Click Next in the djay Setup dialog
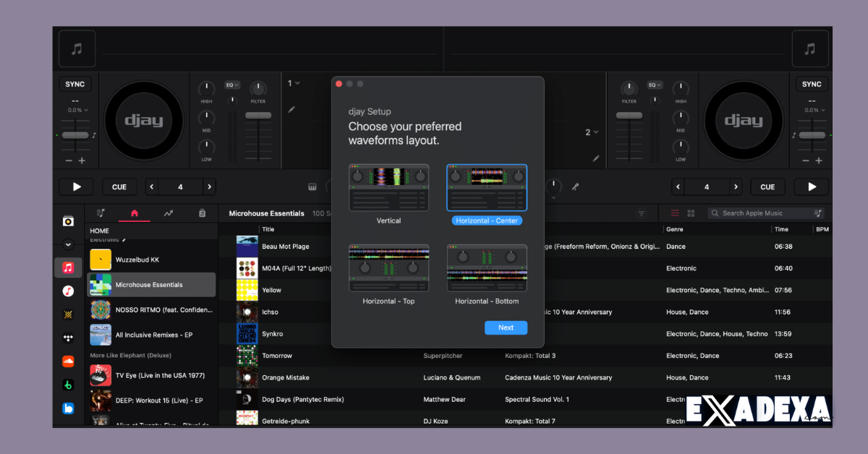Image resolution: width=868 pixels, height=454 pixels. point(506,327)
